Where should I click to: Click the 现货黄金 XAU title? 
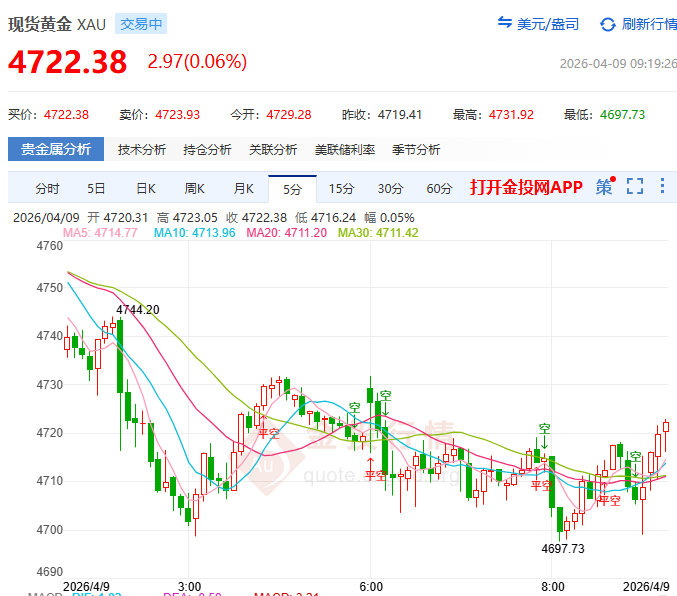[x=57, y=24]
